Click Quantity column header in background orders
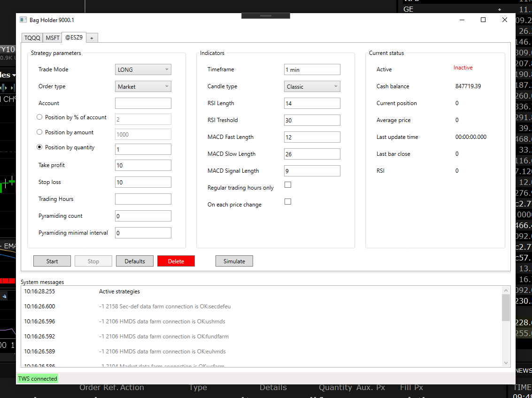 pyautogui.click(x=335, y=388)
